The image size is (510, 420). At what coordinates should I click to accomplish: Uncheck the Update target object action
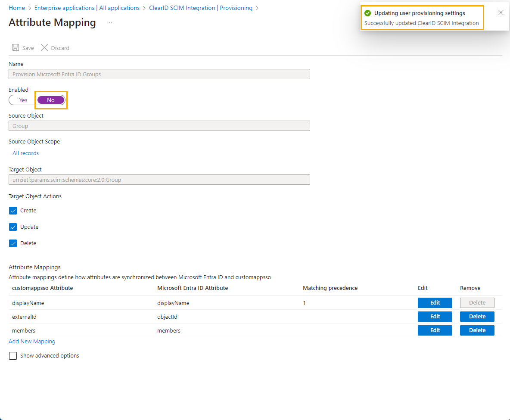pos(13,227)
